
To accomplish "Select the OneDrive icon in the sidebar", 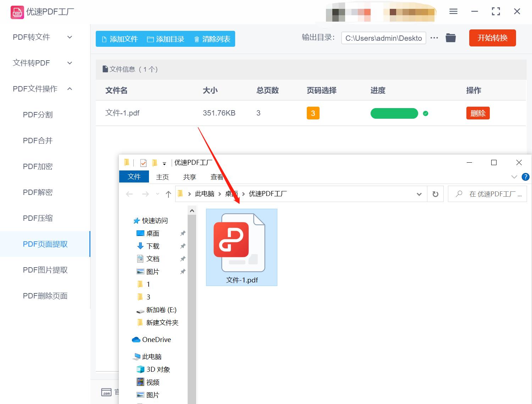I will (x=137, y=339).
